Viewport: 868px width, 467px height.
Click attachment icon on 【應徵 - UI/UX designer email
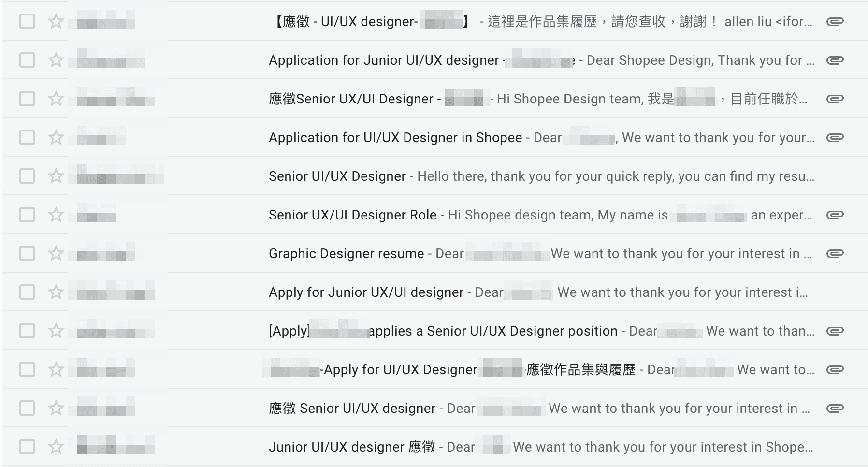tap(835, 21)
